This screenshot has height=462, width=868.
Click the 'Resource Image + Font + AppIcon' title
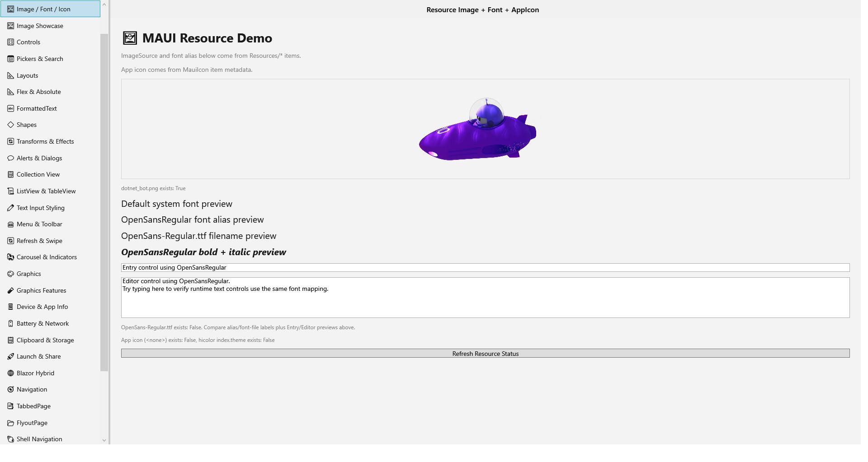click(x=483, y=9)
